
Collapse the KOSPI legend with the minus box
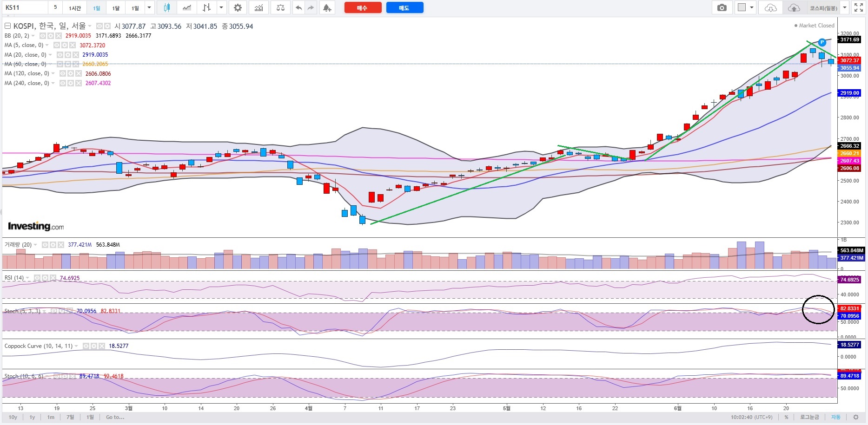pos(7,26)
